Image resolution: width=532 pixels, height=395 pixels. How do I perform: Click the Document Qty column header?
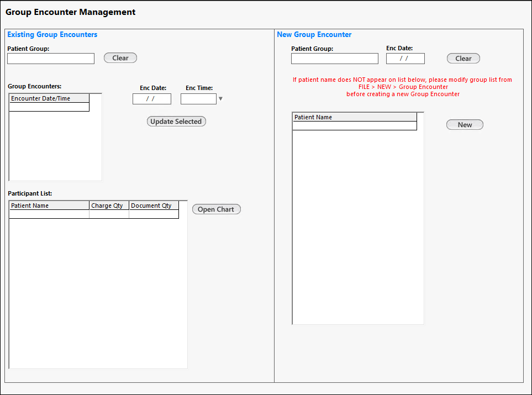154,206
